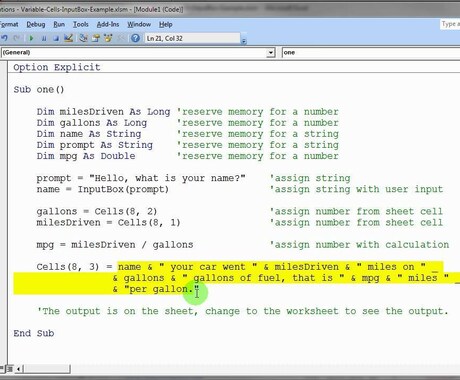The height and width of the screenshot is (380, 460).
Task: Open Visual Basic Help question-mark icon
Action: 135,38
